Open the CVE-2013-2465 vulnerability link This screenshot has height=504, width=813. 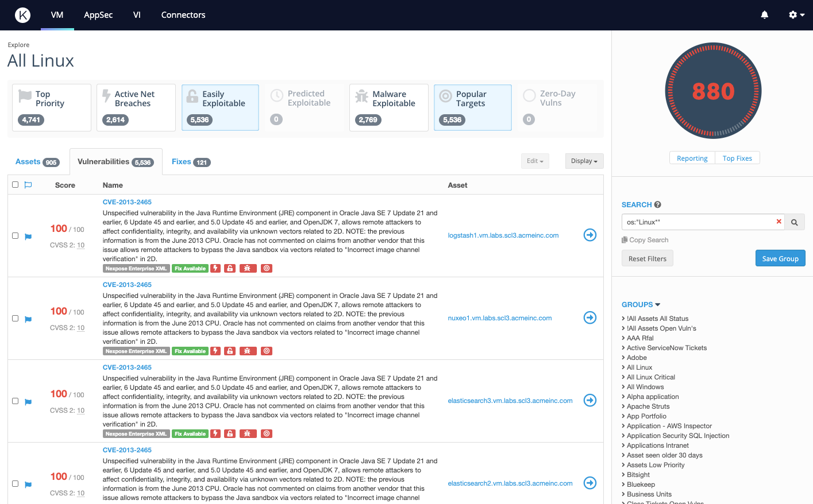(127, 202)
